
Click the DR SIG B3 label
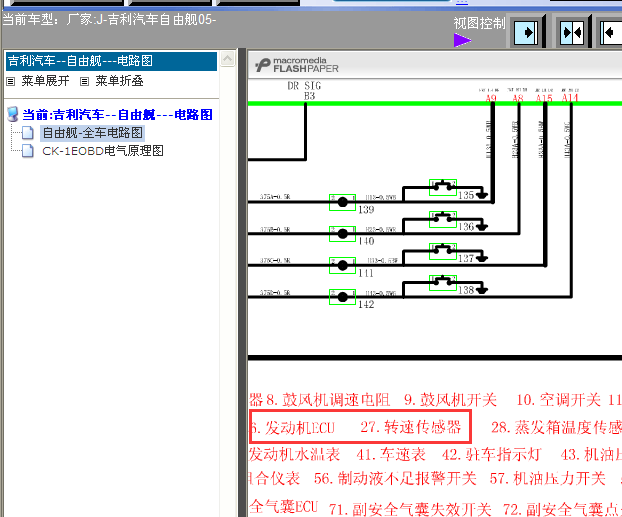[304, 91]
